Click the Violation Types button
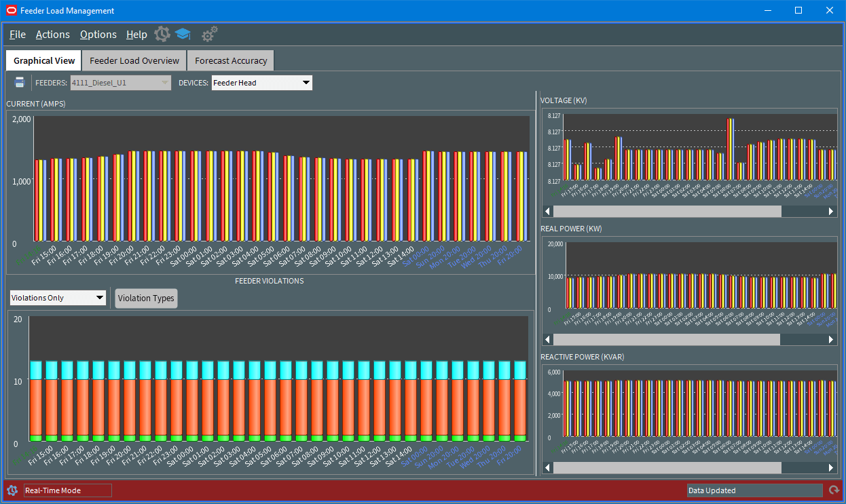The image size is (846, 504). click(146, 298)
